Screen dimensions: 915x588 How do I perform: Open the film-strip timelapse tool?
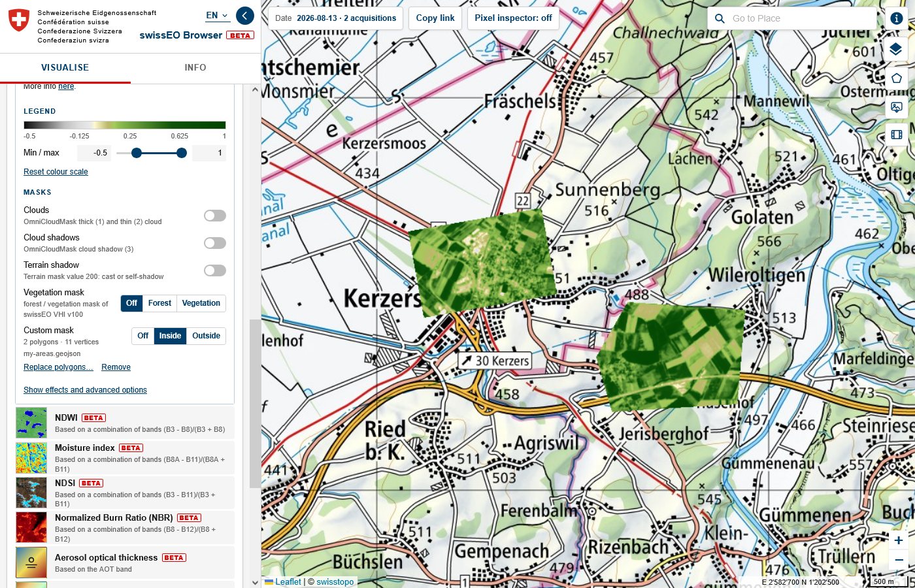(x=896, y=135)
